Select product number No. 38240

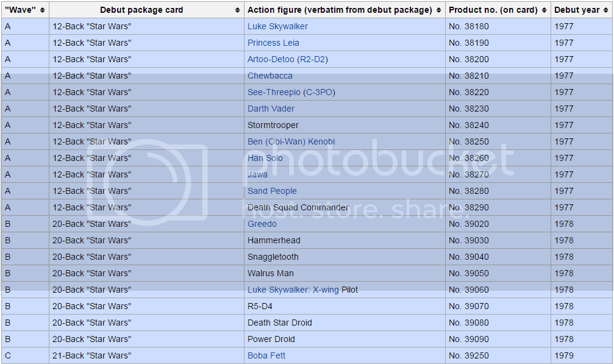pos(469,125)
